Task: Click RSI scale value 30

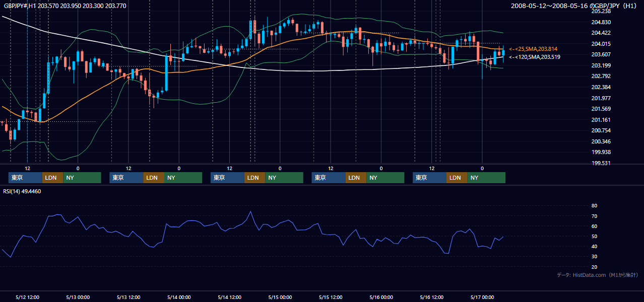Action: (x=595, y=257)
